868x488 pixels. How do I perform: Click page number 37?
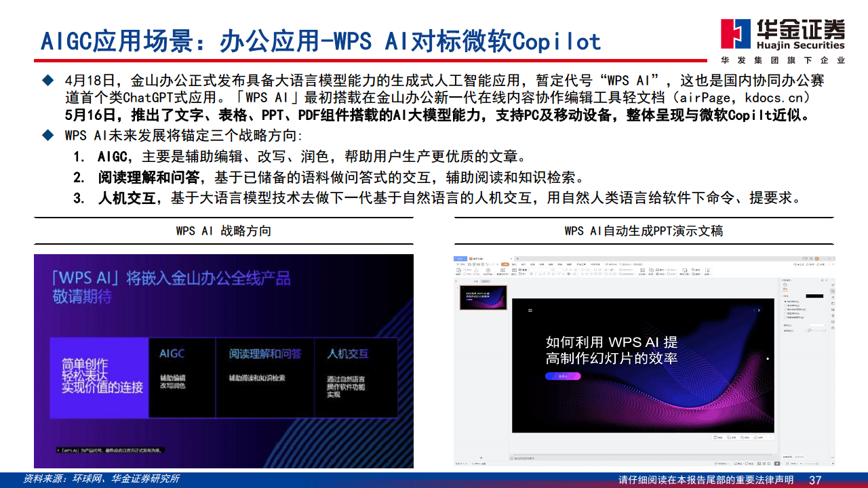[x=816, y=480]
